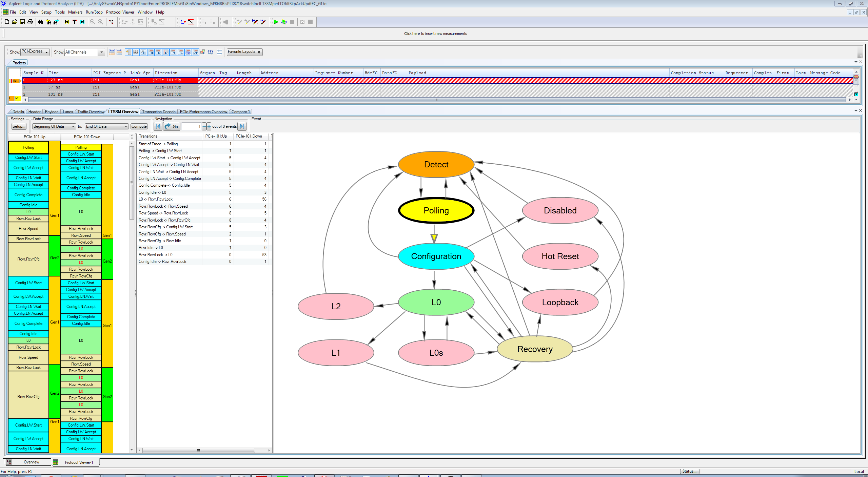Switch to the Traffic Overview tab
The height and width of the screenshot is (477, 868).
coord(91,112)
